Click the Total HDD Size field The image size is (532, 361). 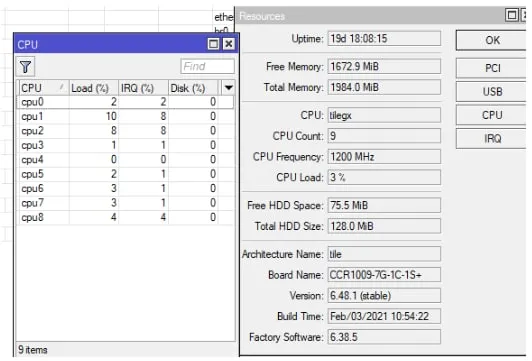tap(384, 226)
